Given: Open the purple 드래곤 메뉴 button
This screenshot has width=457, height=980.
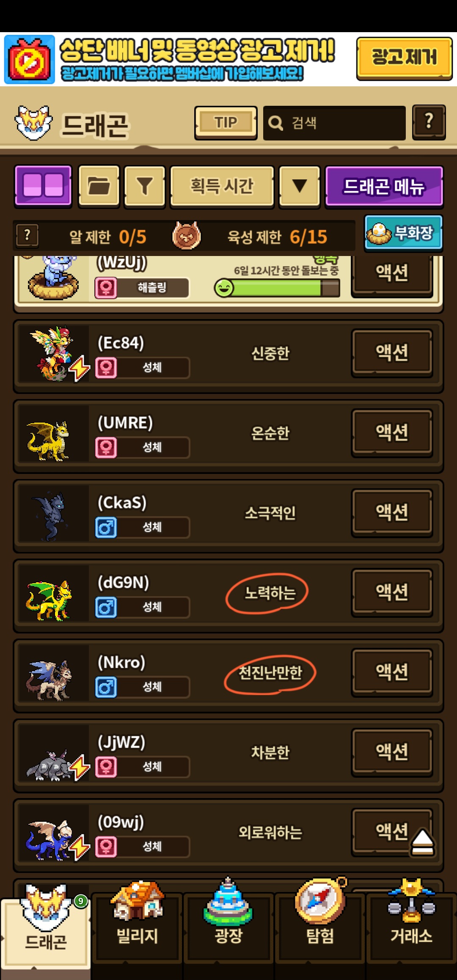Looking at the screenshot, I should [x=384, y=186].
